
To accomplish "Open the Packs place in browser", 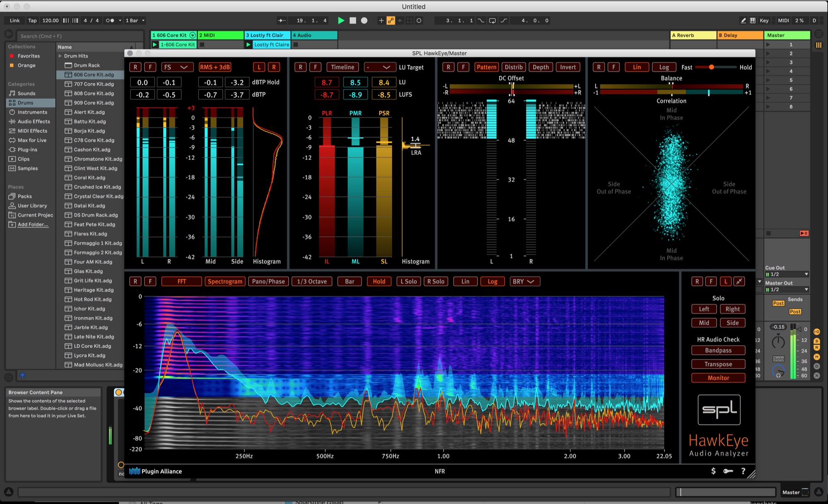I will [x=25, y=196].
